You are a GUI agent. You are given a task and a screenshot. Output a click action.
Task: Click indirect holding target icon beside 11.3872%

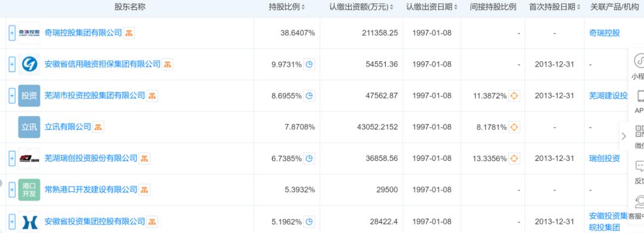pyautogui.click(x=514, y=96)
